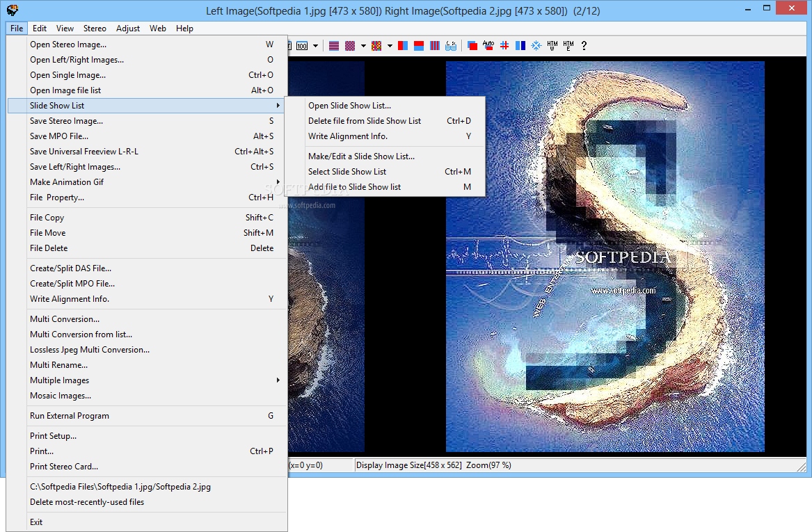Image resolution: width=812 pixels, height=532 pixels.
Task: Click the HTM E toolbar icon
Action: [568, 45]
